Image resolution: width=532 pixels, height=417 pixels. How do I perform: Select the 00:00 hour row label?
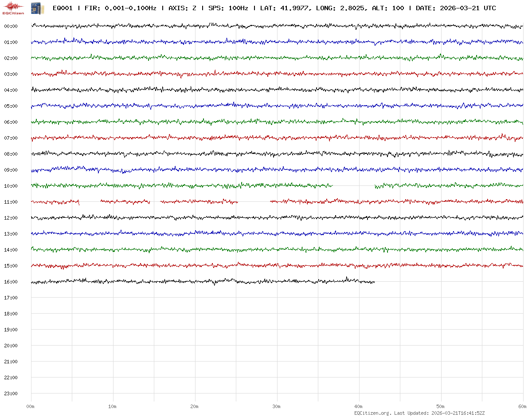(x=11, y=26)
